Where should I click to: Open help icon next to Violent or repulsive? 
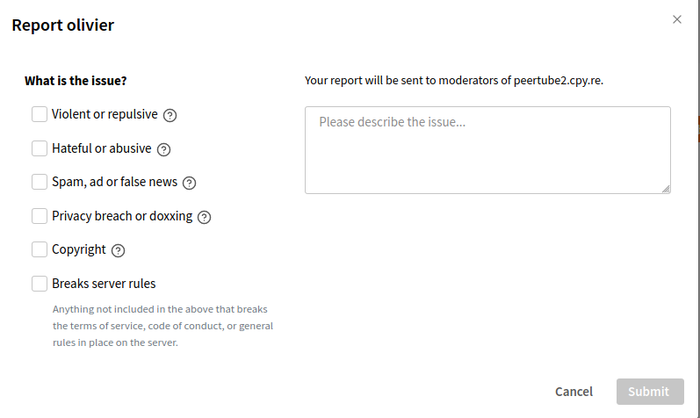(x=170, y=115)
